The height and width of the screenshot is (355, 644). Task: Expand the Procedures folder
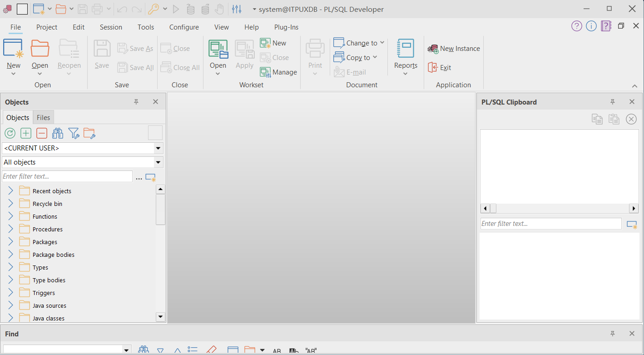click(x=11, y=229)
